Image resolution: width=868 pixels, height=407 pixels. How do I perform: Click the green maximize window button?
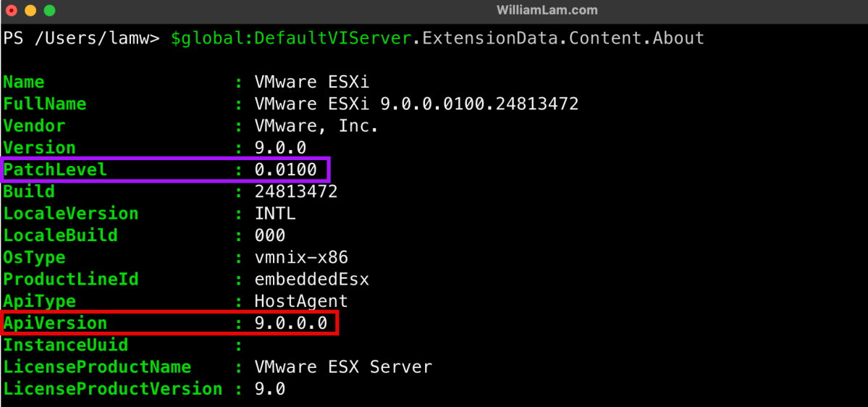[49, 11]
